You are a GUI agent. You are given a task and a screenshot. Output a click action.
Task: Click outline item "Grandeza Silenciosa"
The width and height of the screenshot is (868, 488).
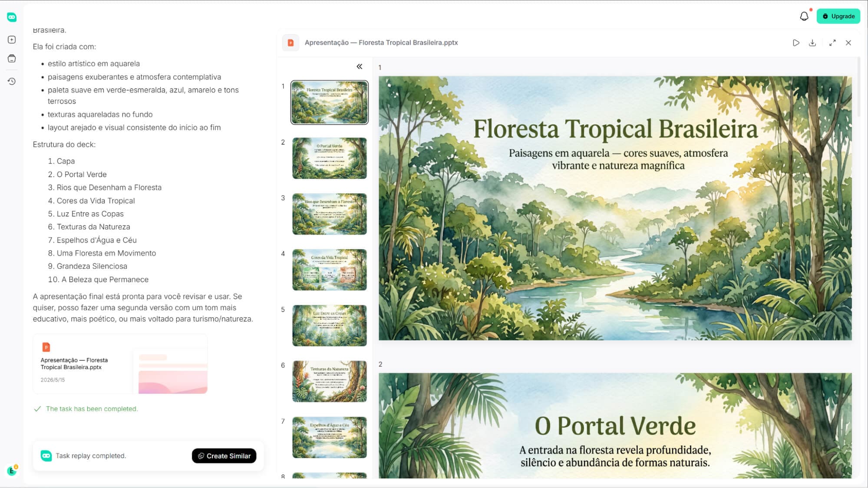(x=92, y=266)
